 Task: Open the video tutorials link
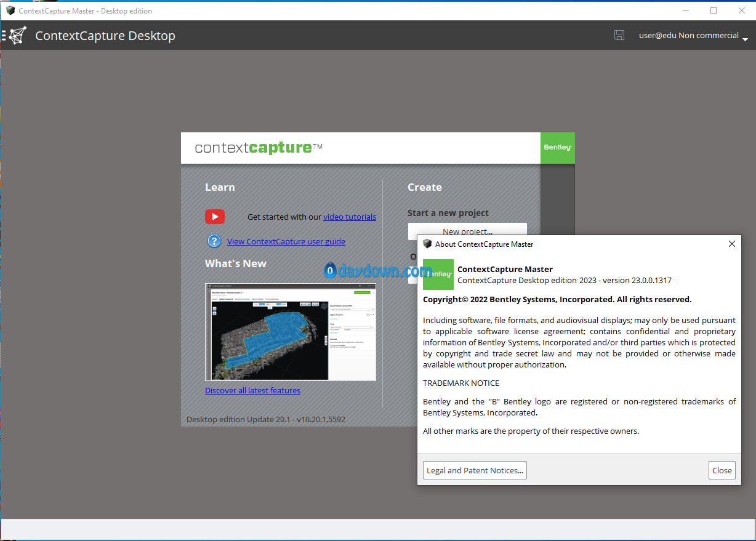pos(349,217)
